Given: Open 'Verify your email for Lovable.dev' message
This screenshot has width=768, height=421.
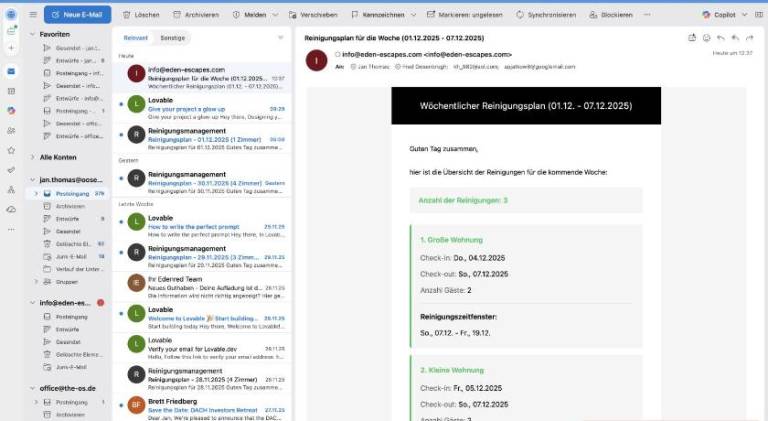Looking at the screenshot, I should pyautogui.click(x=202, y=348).
